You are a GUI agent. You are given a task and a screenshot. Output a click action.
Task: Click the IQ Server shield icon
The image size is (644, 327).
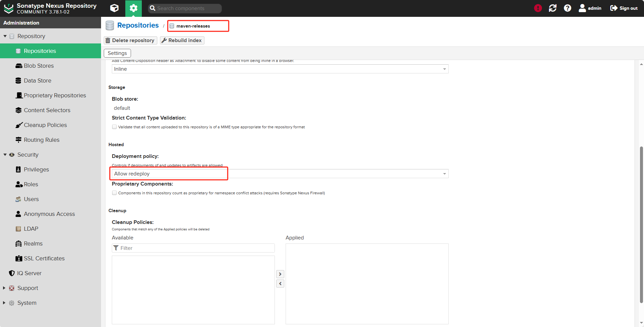click(x=12, y=273)
